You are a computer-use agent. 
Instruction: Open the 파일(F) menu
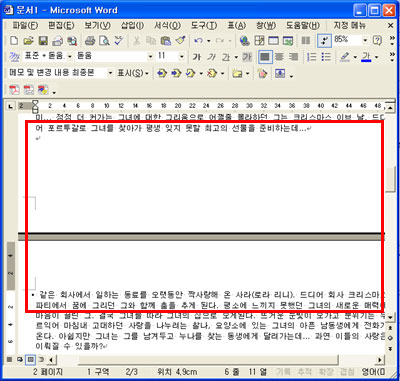[25, 25]
